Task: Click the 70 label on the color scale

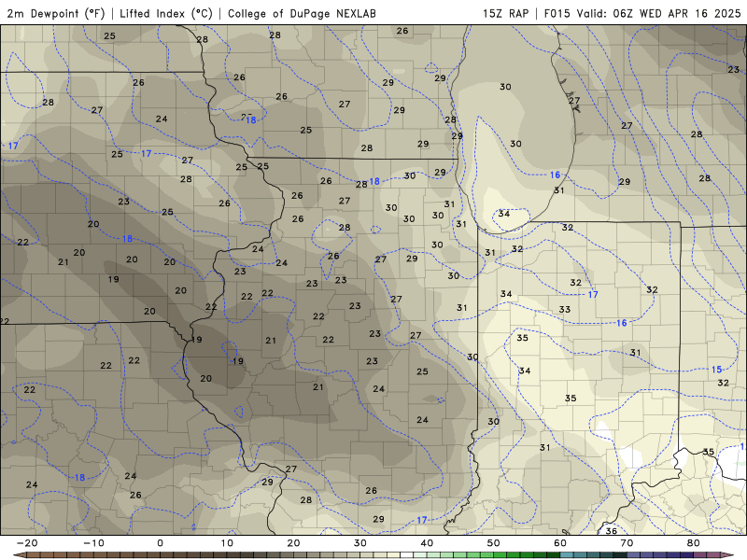Action: point(627,543)
